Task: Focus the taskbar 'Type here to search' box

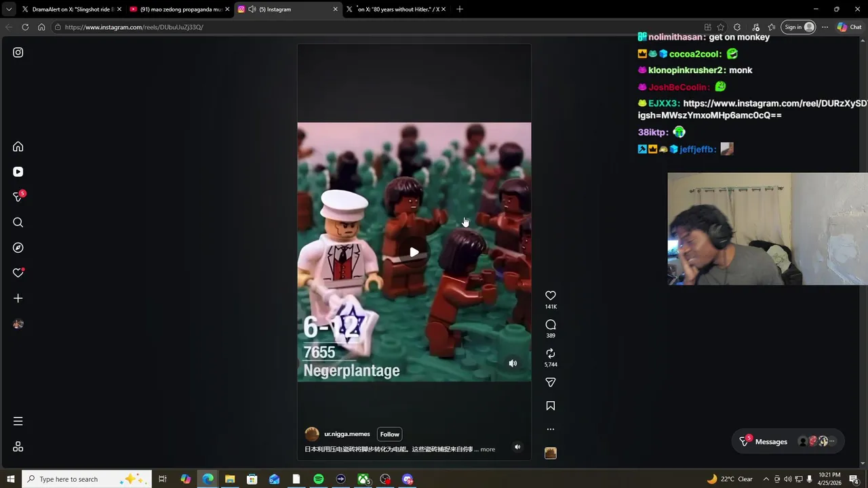Action: tap(87, 479)
